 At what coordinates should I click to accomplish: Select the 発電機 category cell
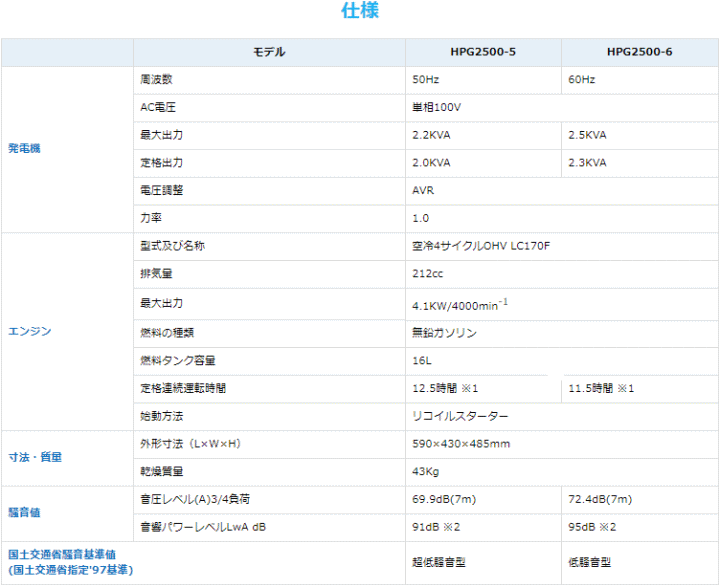67,149
